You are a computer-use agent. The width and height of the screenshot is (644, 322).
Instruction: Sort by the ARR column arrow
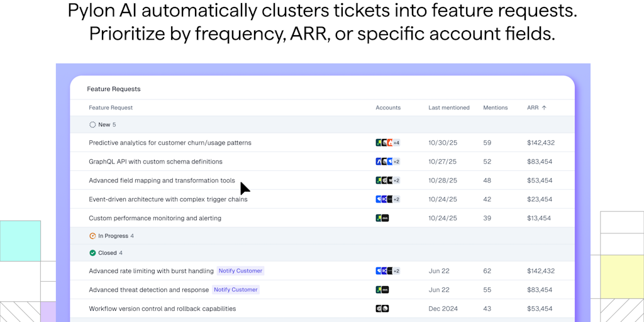click(544, 108)
